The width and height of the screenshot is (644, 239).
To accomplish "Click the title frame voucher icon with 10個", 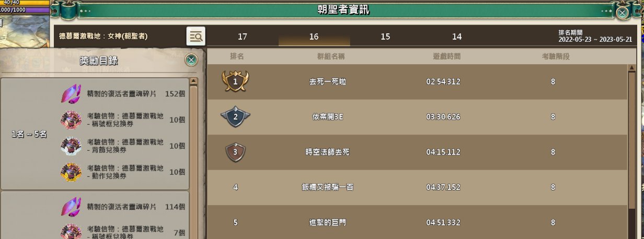I will coord(71,120).
